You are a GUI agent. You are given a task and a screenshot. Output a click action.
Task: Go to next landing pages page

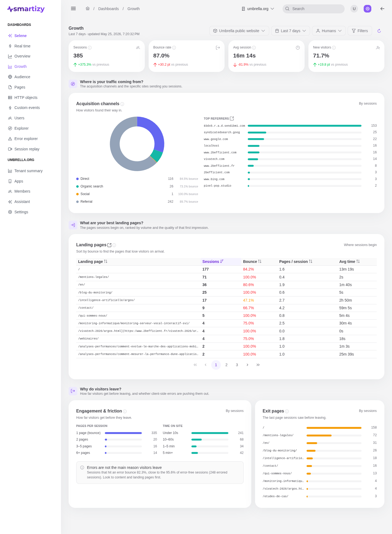[x=247, y=365]
